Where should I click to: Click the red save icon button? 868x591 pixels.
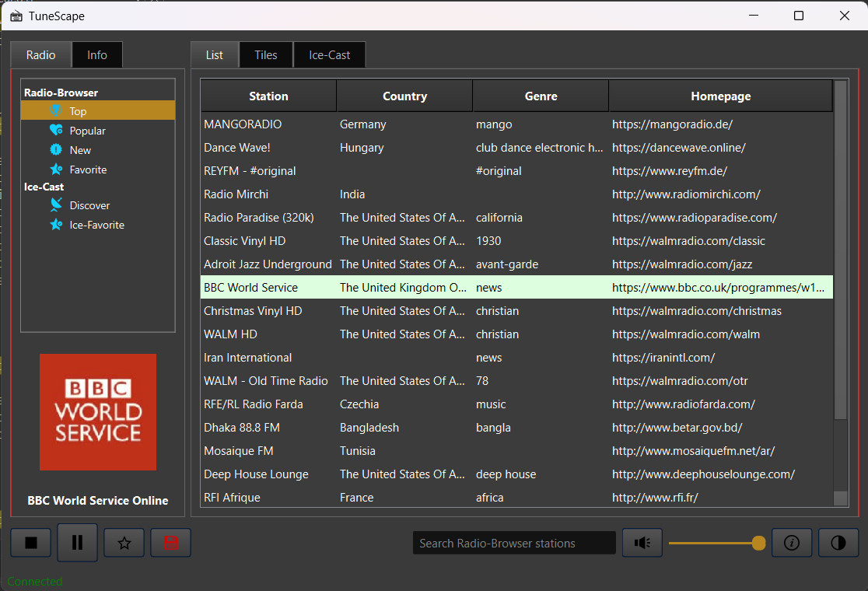click(171, 543)
